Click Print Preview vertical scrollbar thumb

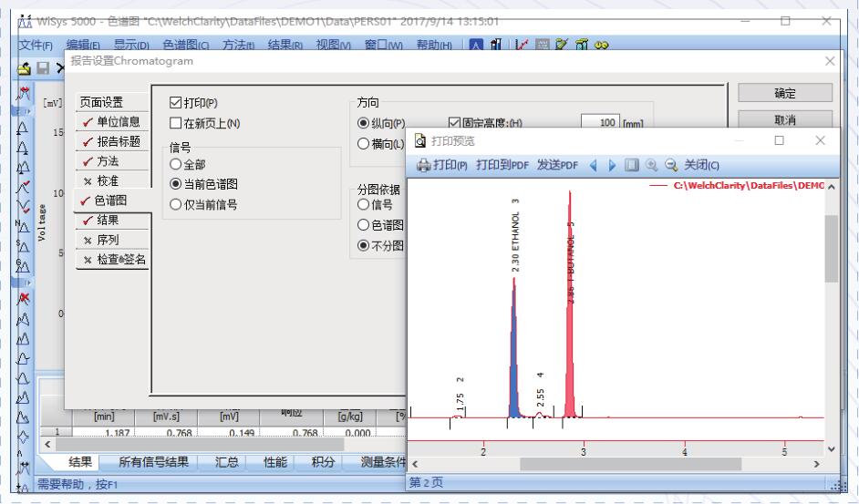[831, 248]
